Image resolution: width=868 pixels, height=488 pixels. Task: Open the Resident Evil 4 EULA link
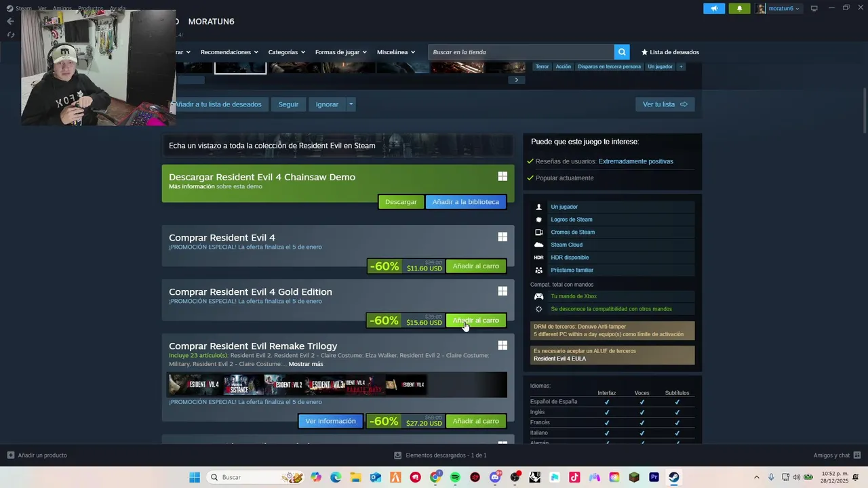click(559, 359)
